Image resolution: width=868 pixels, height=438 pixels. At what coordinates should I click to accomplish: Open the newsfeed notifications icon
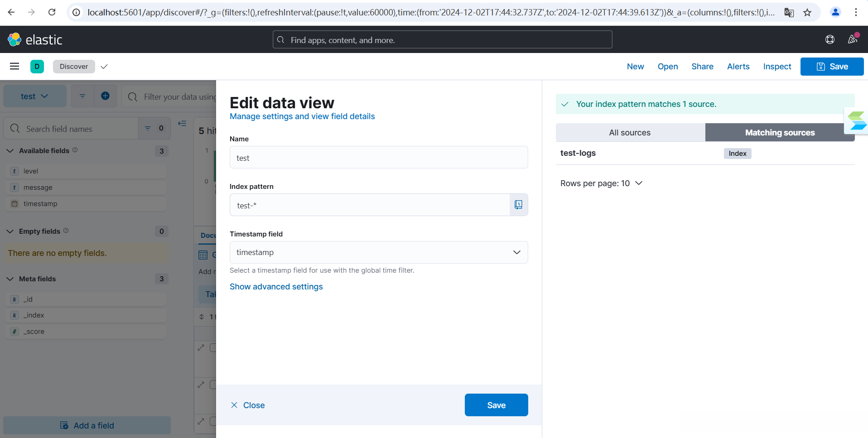[853, 39]
